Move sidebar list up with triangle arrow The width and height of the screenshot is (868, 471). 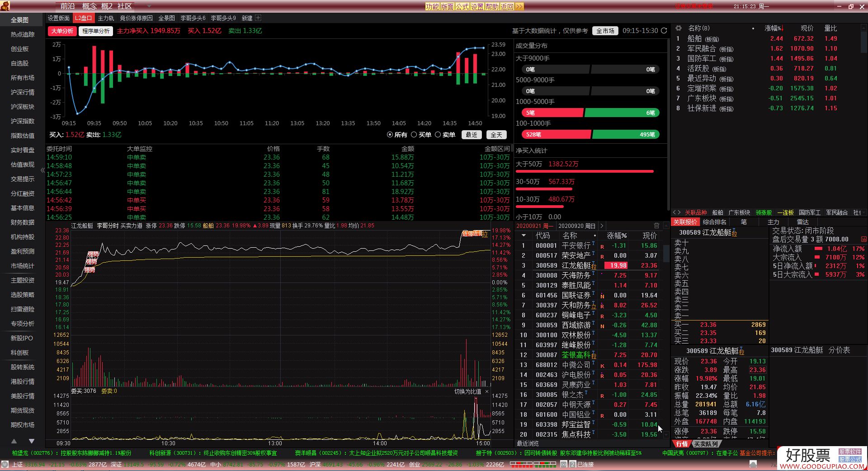pos(14,441)
